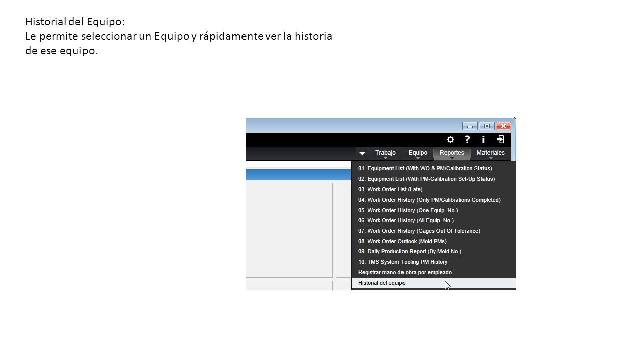The height and width of the screenshot is (362, 644).
Task: Choose Registrar mano de obra por empleado
Action: coord(433,272)
